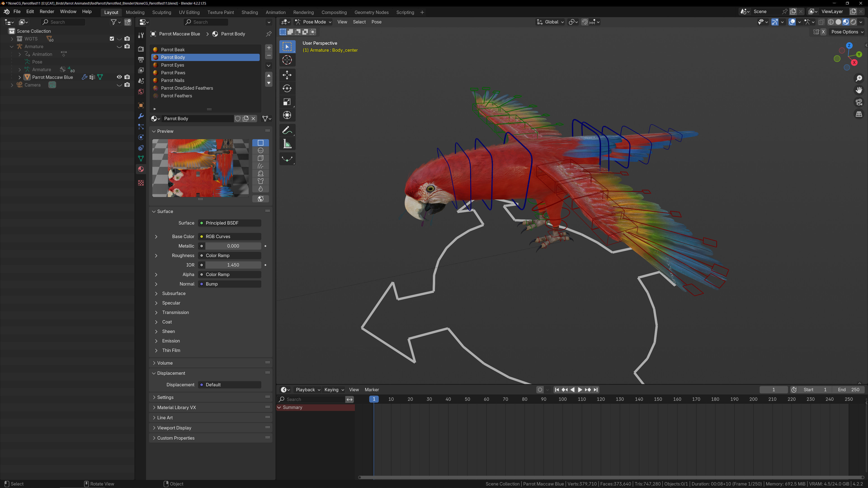Screen dimensions: 868x488
Task: Disable Parrot Maccaw Blue in renders
Action: [127, 77]
